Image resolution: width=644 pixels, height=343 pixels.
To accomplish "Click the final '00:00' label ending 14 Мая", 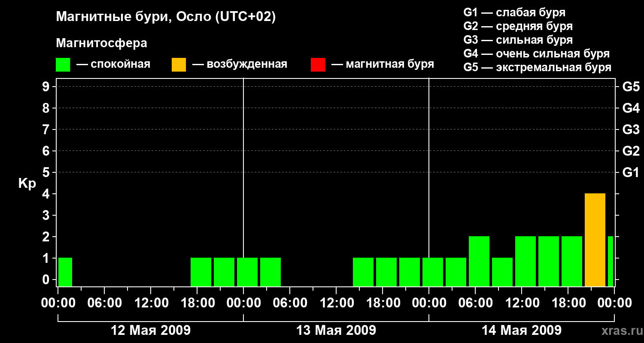I will point(615,303).
